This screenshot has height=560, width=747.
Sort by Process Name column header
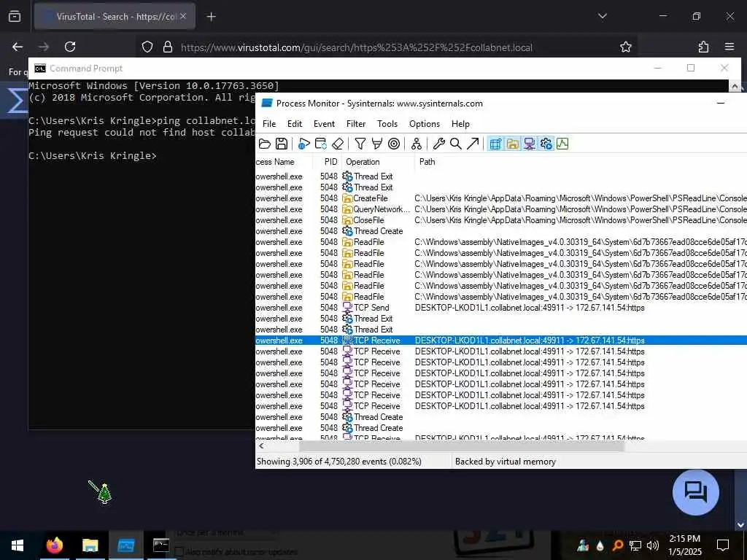284,162
